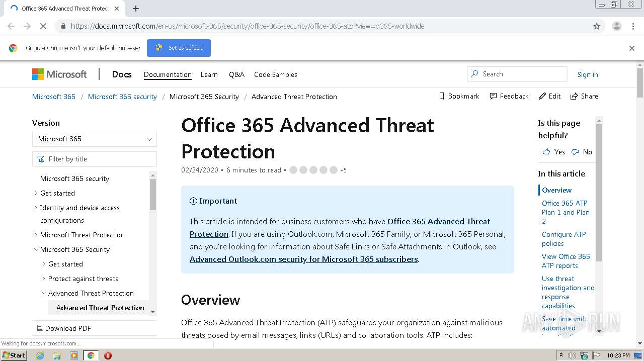Viewport: 644px width, 362px height.
Task: Click the browser back arrow
Action: pyautogui.click(x=11, y=26)
